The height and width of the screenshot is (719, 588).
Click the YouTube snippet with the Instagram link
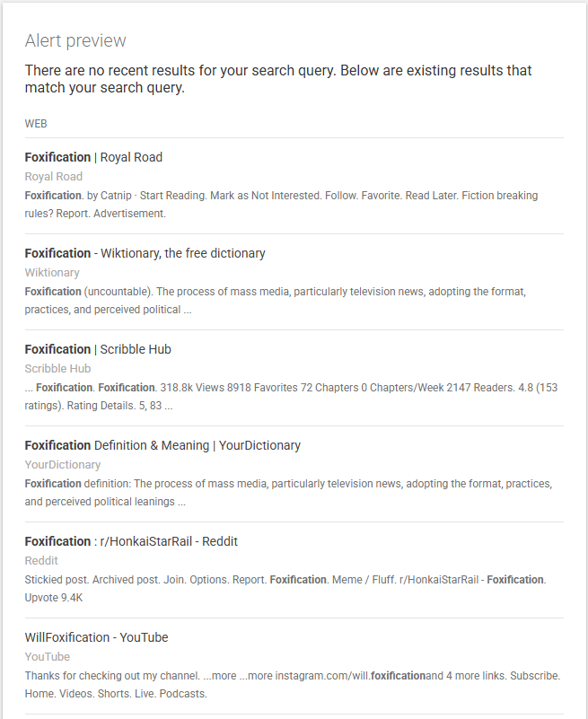tap(292, 684)
